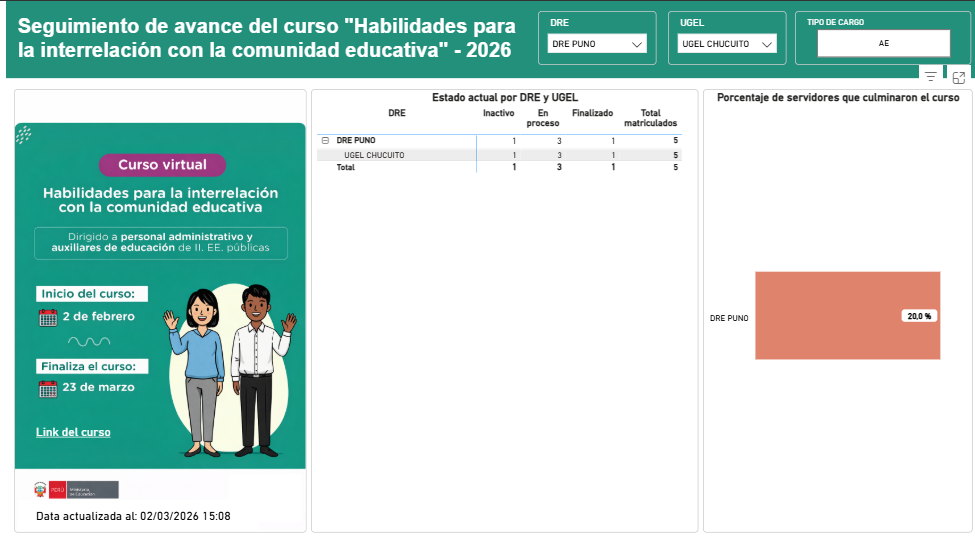This screenshot has height=538, width=975.
Task: Click the 20,0 % data label
Action: (918, 316)
